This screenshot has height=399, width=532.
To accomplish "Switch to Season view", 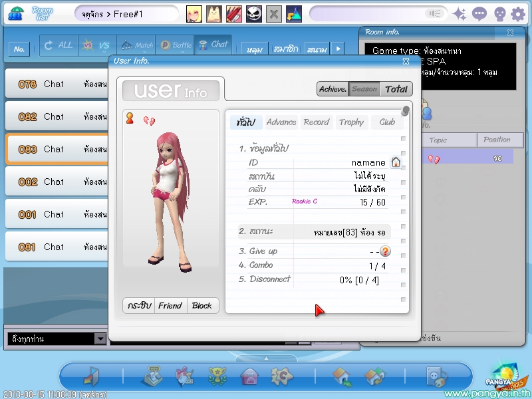I will [x=364, y=89].
